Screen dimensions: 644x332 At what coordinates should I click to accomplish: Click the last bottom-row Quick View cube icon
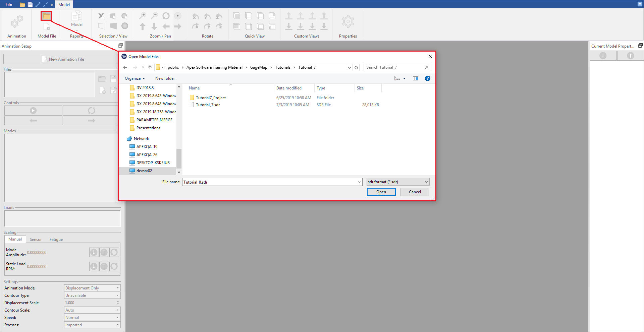272,26
